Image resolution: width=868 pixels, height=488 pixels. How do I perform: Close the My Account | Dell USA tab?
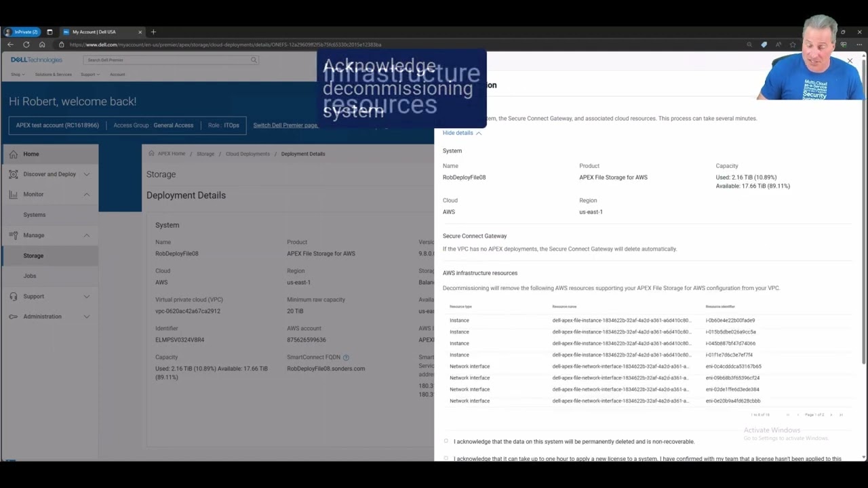pyautogui.click(x=140, y=32)
